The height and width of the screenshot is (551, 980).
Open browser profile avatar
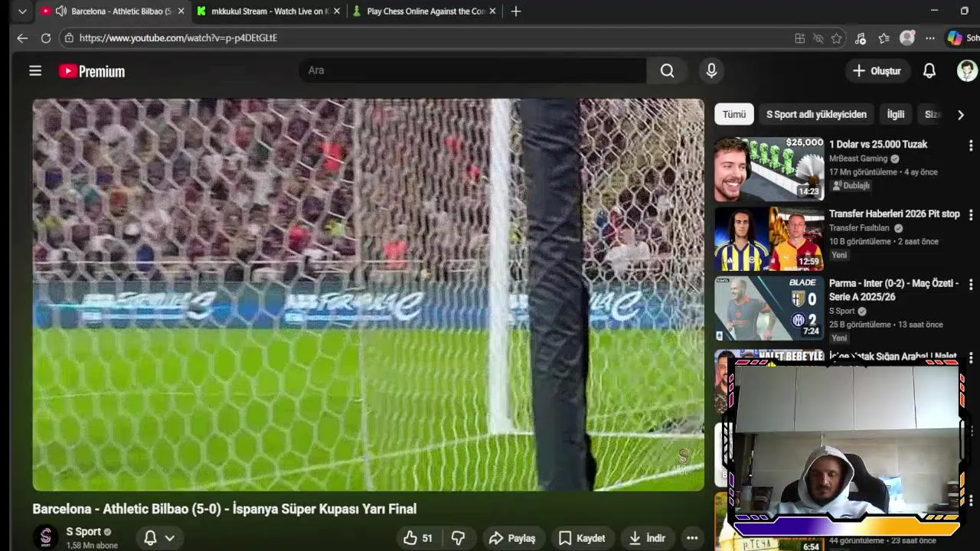tap(907, 38)
